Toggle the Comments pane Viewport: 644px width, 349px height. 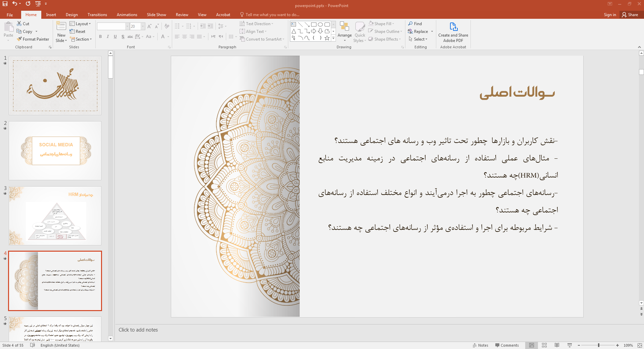pyautogui.click(x=507, y=345)
